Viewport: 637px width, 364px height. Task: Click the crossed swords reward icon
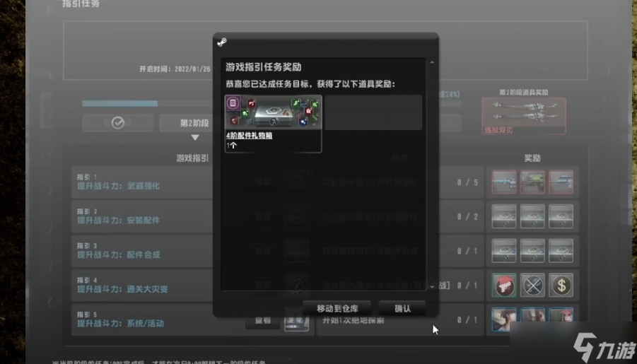(x=532, y=286)
